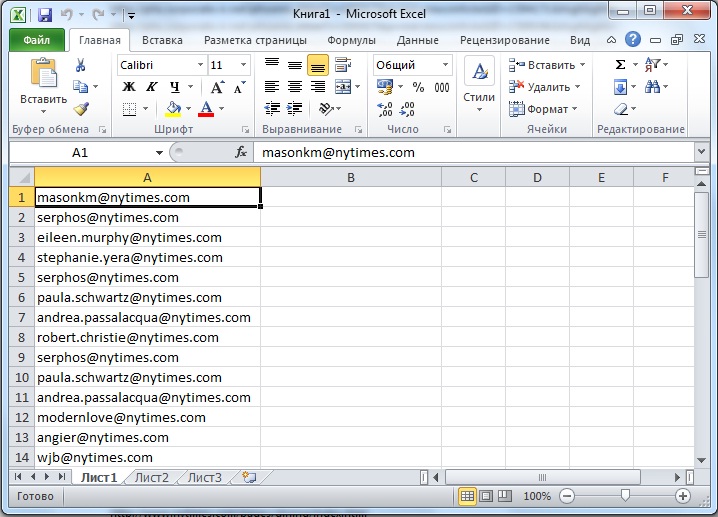718x517 pixels.
Task: Select the Format Painter brush icon
Action: [x=81, y=109]
